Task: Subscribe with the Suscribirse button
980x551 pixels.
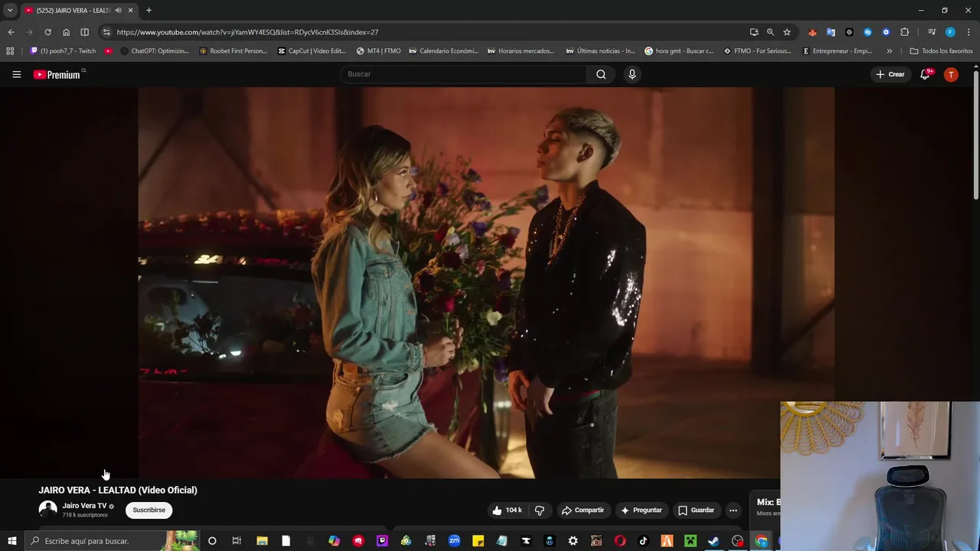Action: (x=149, y=510)
